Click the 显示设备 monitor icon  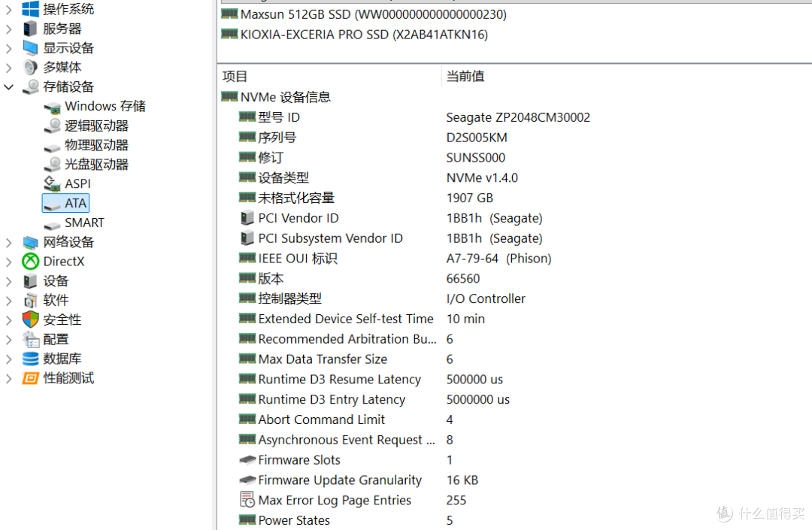point(31,48)
